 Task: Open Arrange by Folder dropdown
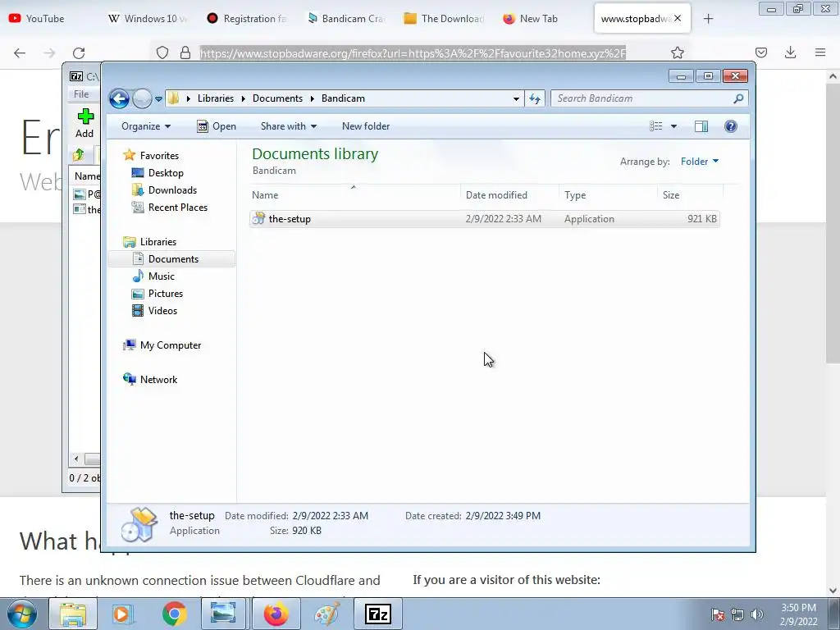tap(700, 162)
